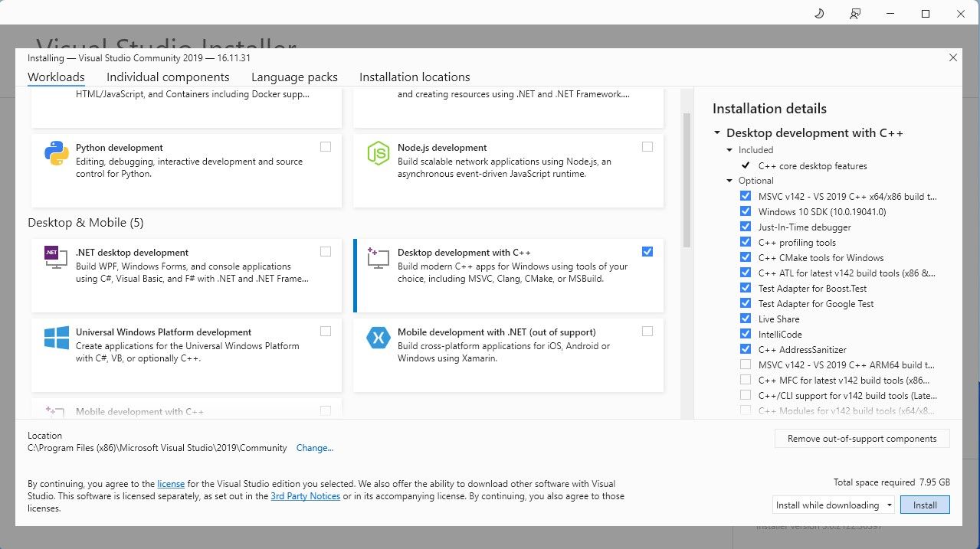980x549 pixels.
Task: Open the dark theme moon icon
Action: pyautogui.click(x=818, y=13)
